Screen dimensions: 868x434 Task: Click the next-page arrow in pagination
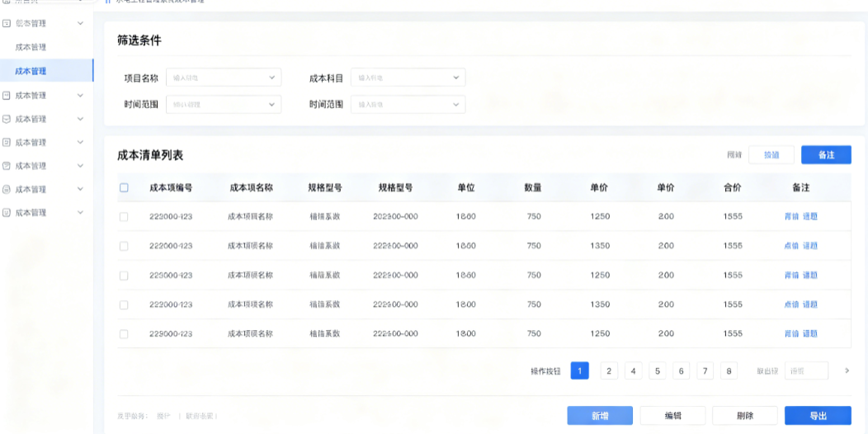847,370
